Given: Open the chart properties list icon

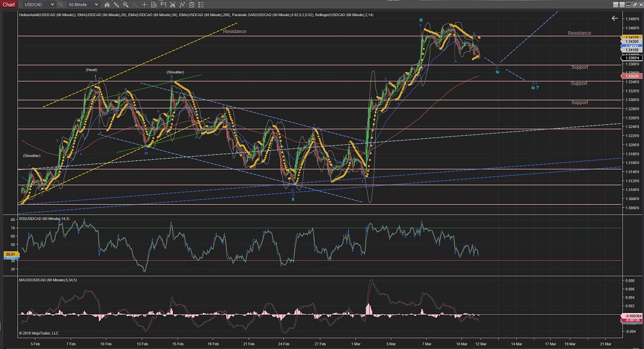Looking at the screenshot, I should click(201, 5).
